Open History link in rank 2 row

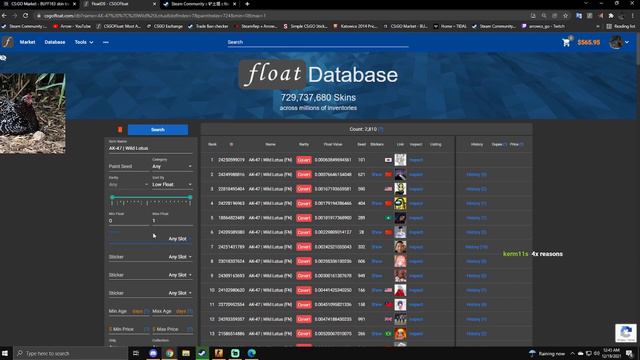[476, 174]
